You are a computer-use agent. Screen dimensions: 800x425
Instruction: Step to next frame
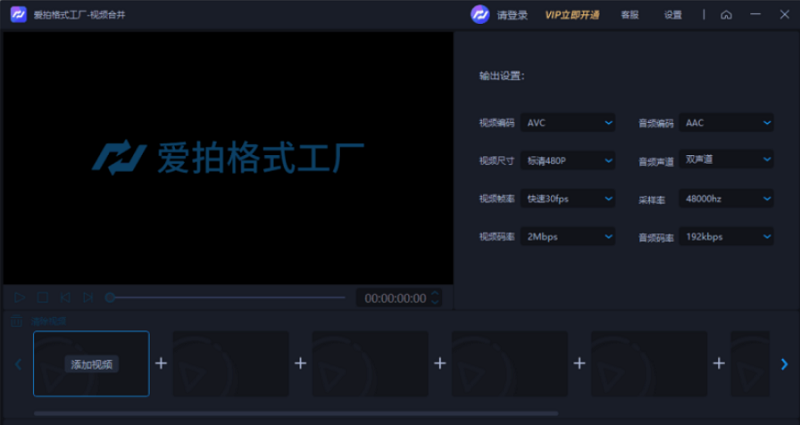tap(88, 297)
